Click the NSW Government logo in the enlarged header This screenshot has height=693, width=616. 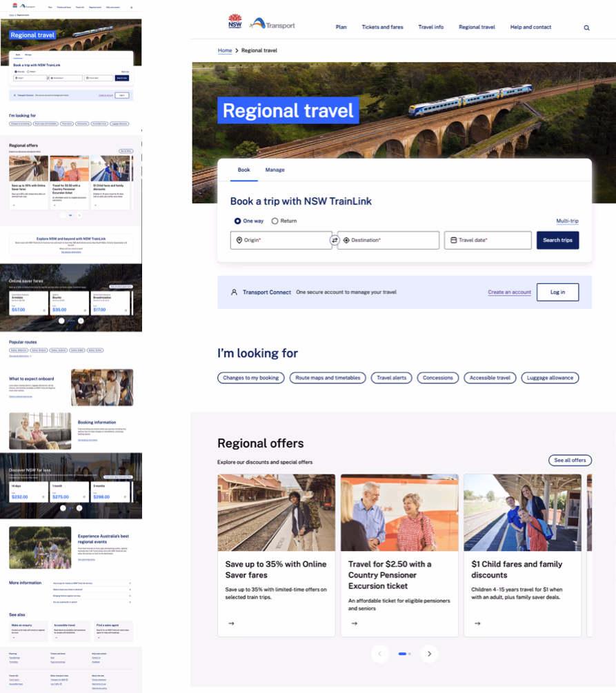point(235,21)
